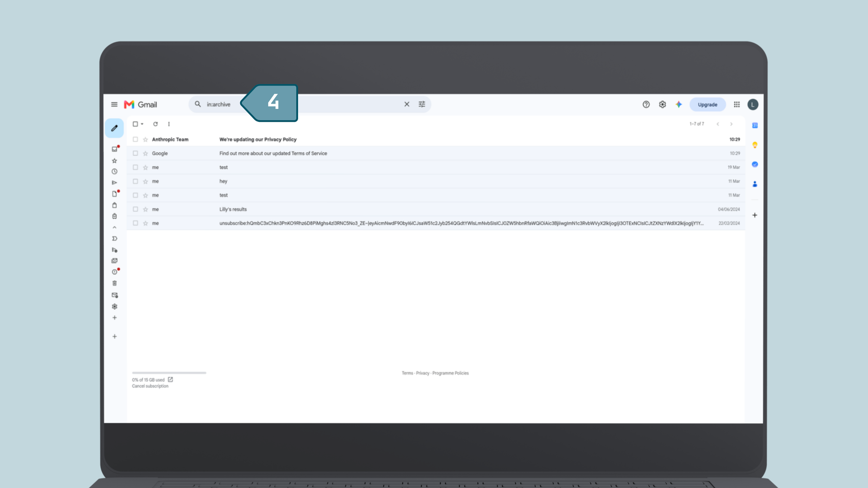Screen dimensions: 868x488
Task: Open the Sent arrow icon in sidebar
Action: (114, 183)
